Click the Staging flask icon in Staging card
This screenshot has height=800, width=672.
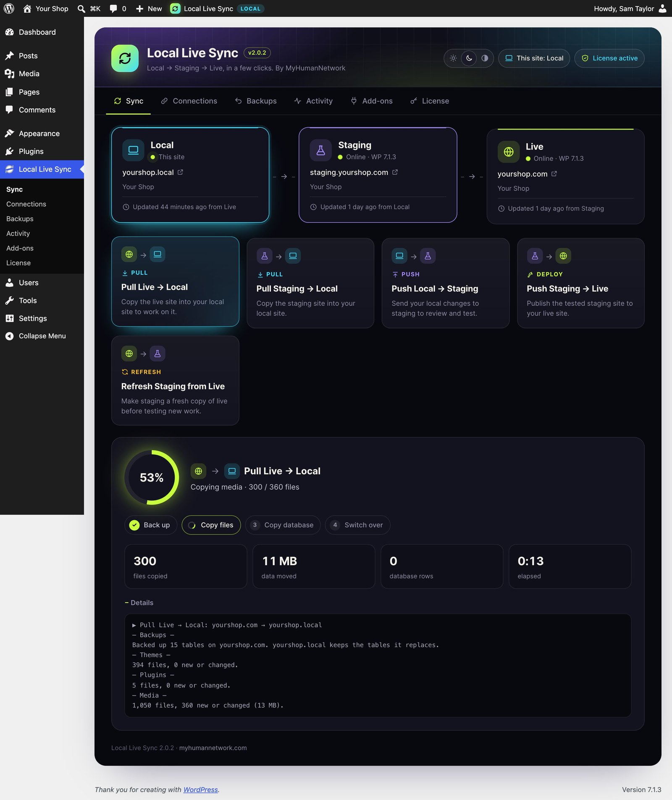[x=320, y=150]
